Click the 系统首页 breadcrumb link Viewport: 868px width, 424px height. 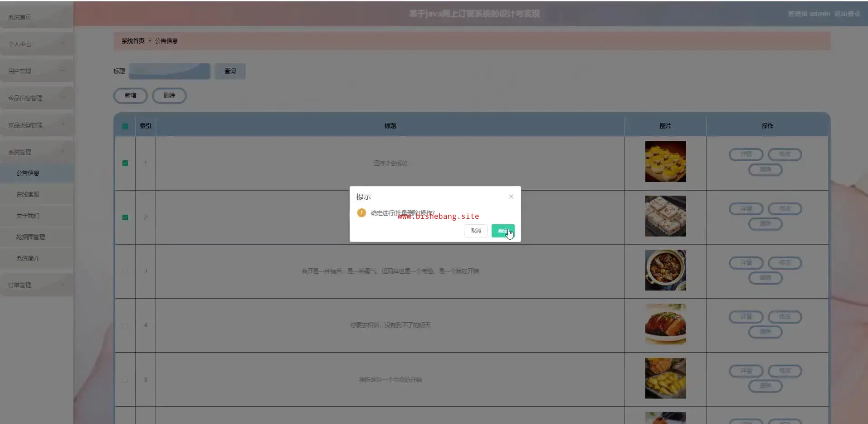(x=133, y=41)
